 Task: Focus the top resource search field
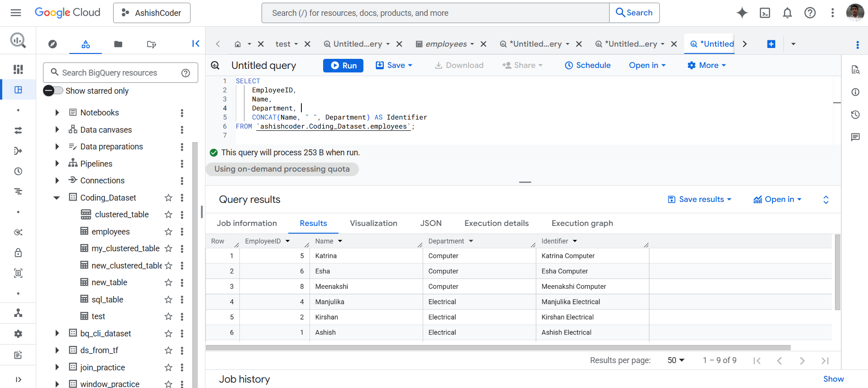click(435, 13)
